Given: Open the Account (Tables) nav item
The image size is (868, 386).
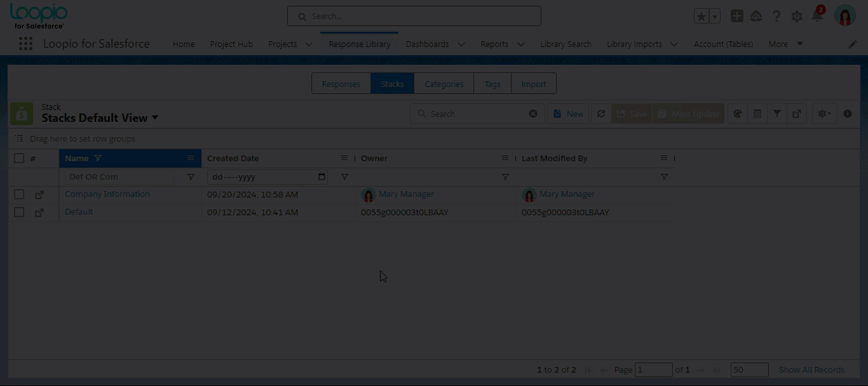Looking at the screenshot, I should point(723,44).
